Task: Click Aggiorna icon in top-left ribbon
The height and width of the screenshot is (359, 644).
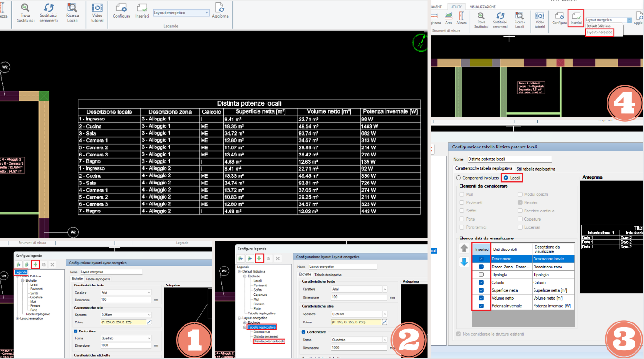Action: click(220, 11)
